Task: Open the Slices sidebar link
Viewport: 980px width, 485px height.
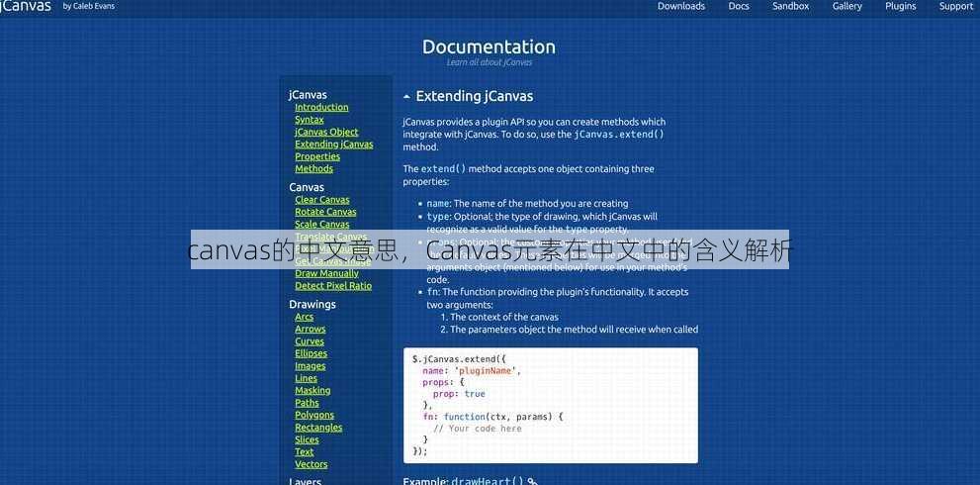Action: tap(307, 439)
